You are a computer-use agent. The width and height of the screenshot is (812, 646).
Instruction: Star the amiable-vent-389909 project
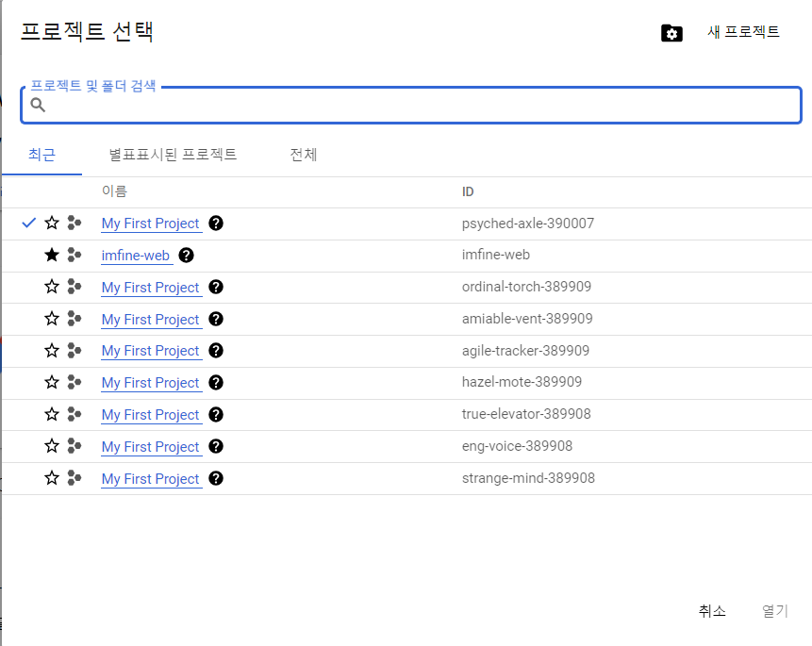52,319
